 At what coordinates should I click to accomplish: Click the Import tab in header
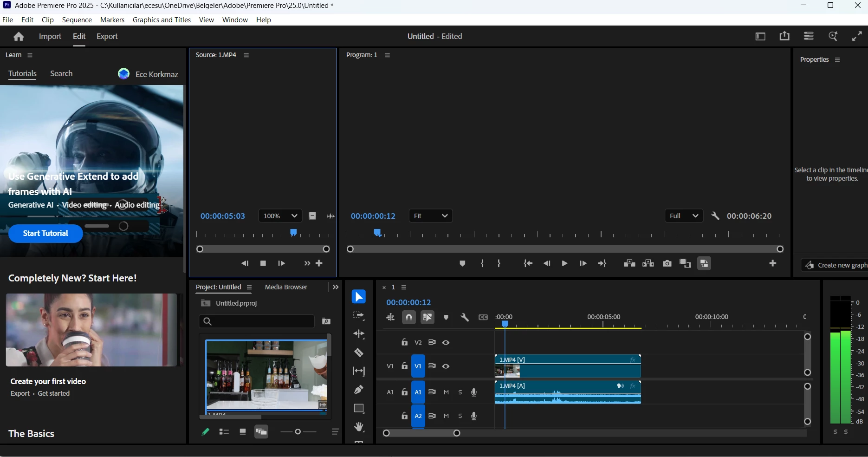pos(50,36)
